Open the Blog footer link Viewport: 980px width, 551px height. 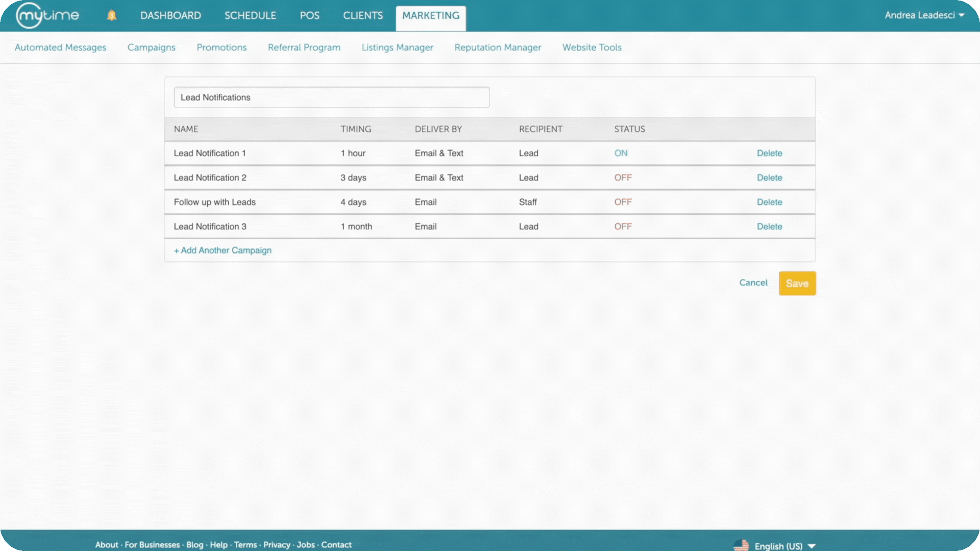(194, 545)
